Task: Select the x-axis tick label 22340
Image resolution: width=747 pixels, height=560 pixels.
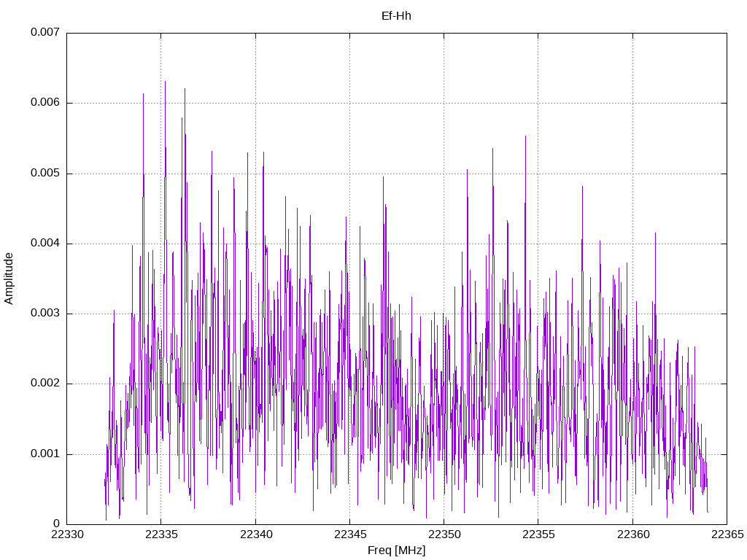Action: 256,534
